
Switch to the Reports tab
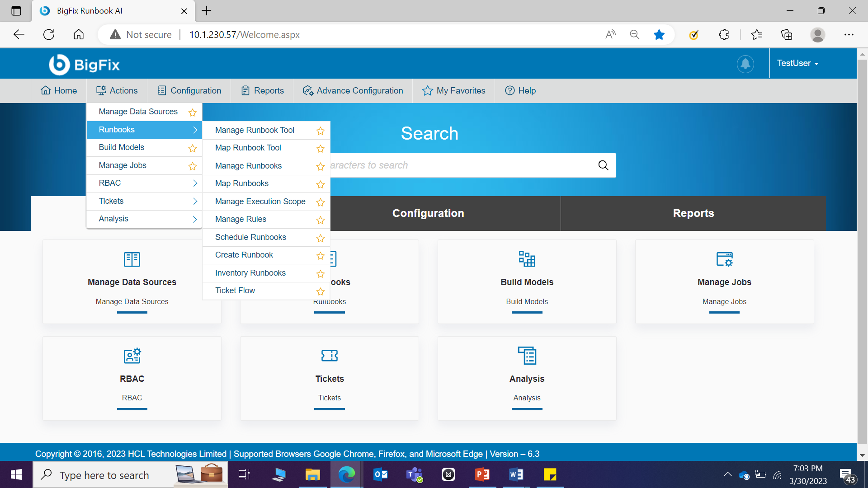point(693,213)
